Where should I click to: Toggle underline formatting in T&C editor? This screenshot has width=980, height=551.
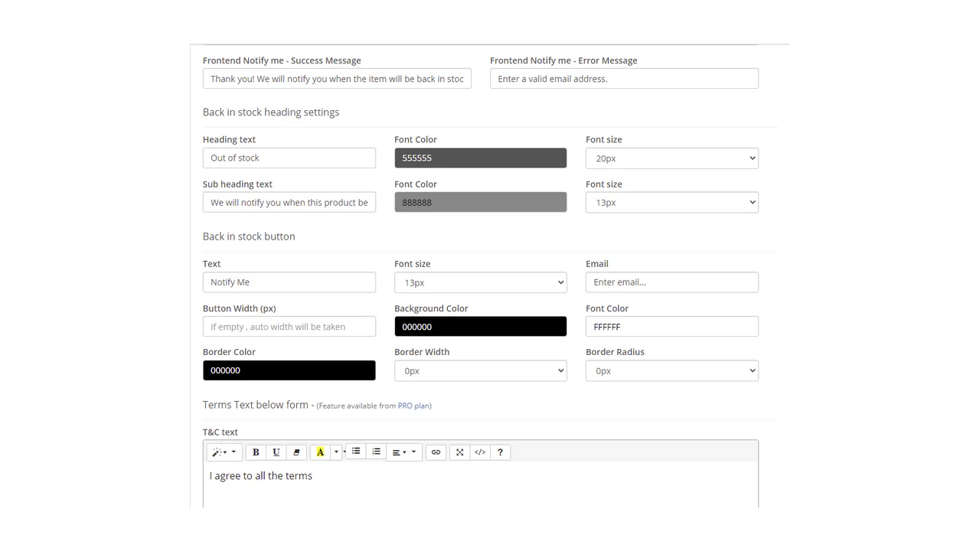coord(276,452)
